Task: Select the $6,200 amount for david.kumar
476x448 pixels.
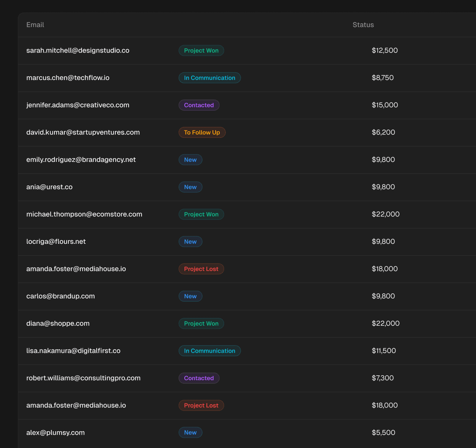Action: click(383, 133)
